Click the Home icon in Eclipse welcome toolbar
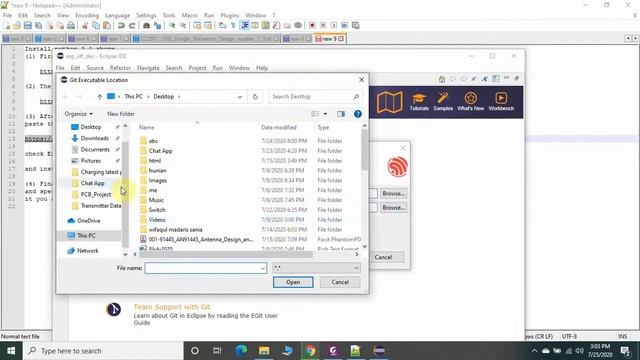The image size is (640, 360). pos(442,79)
